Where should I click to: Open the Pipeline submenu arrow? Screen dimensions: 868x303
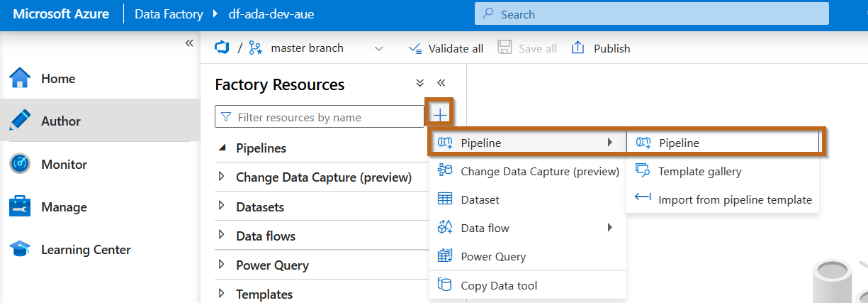[609, 143]
